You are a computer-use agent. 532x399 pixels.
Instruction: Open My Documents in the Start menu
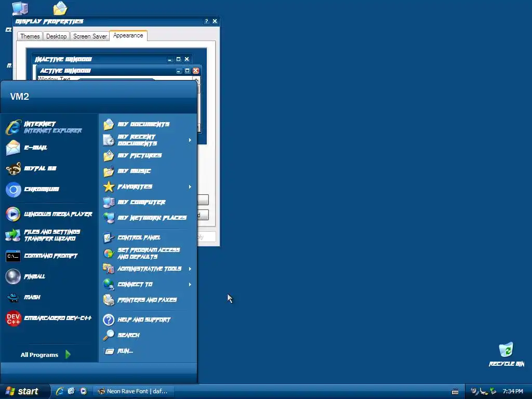click(x=148, y=124)
